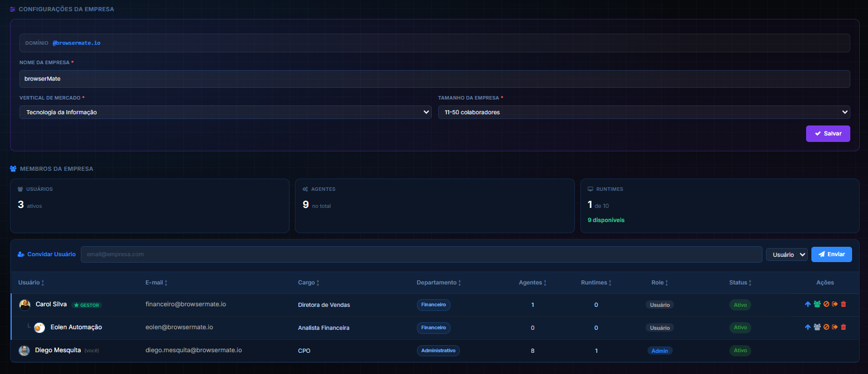Click the Salvar button

click(828, 134)
